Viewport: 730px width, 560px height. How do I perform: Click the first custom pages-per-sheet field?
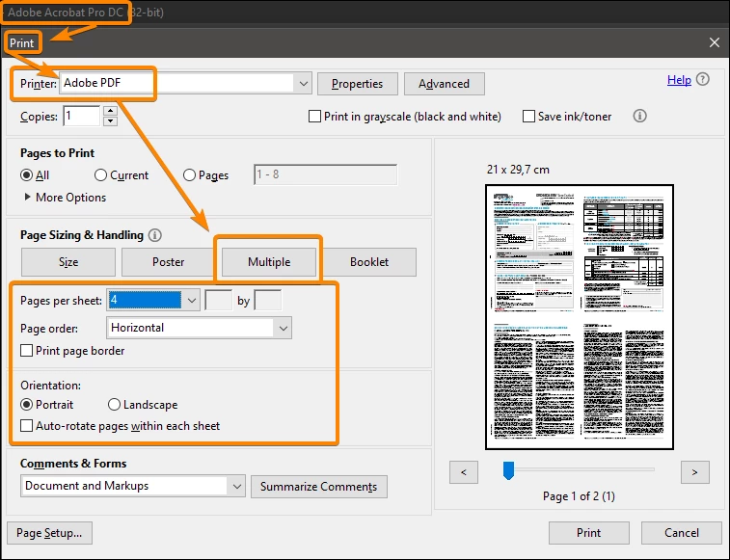click(218, 301)
